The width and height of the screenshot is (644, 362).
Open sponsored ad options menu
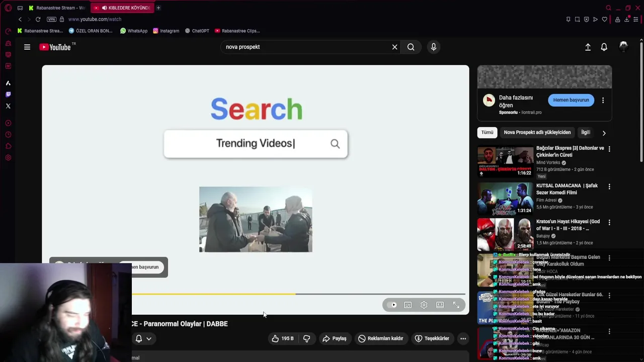coord(603,100)
